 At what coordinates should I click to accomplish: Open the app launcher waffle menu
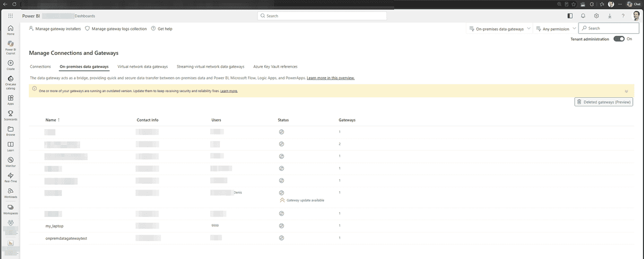[x=10, y=16]
